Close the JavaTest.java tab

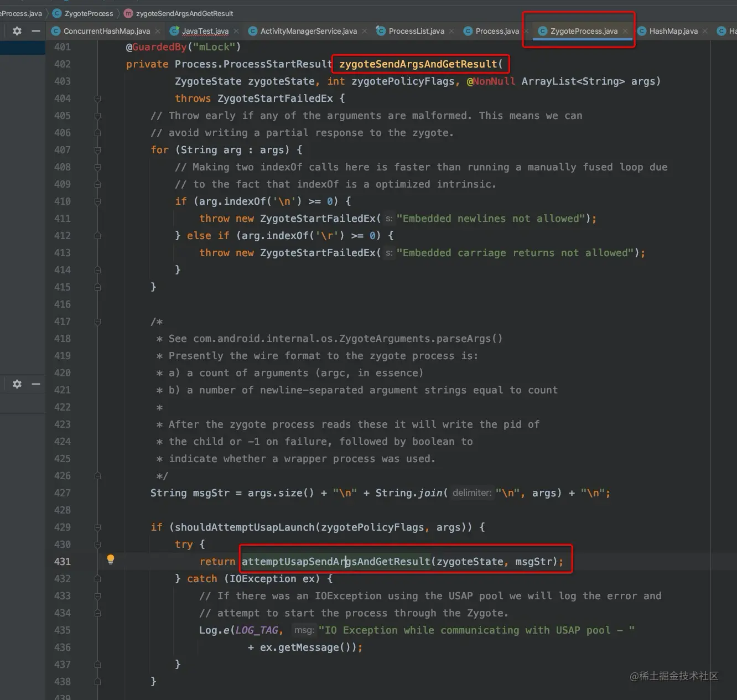click(x=236, y=31)
